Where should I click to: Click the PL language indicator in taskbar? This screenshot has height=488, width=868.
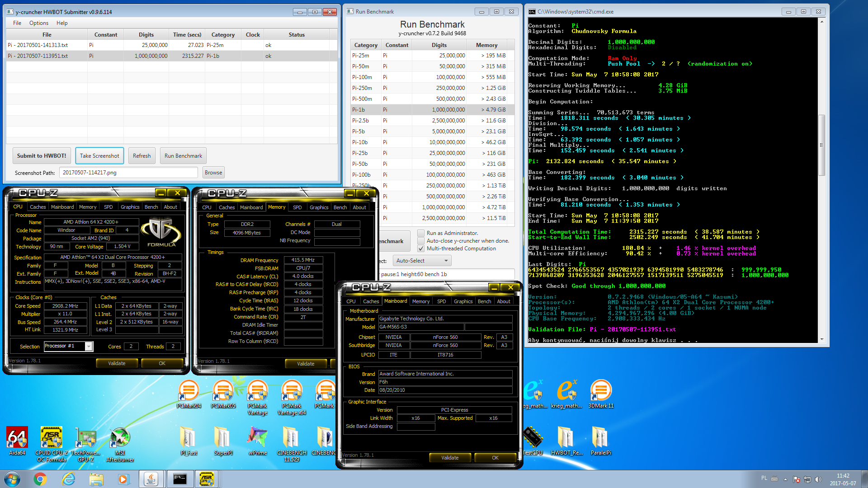764,478
